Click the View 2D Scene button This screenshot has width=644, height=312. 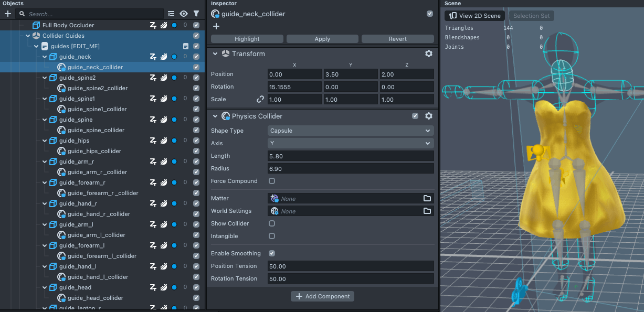[x=474, y=16]
